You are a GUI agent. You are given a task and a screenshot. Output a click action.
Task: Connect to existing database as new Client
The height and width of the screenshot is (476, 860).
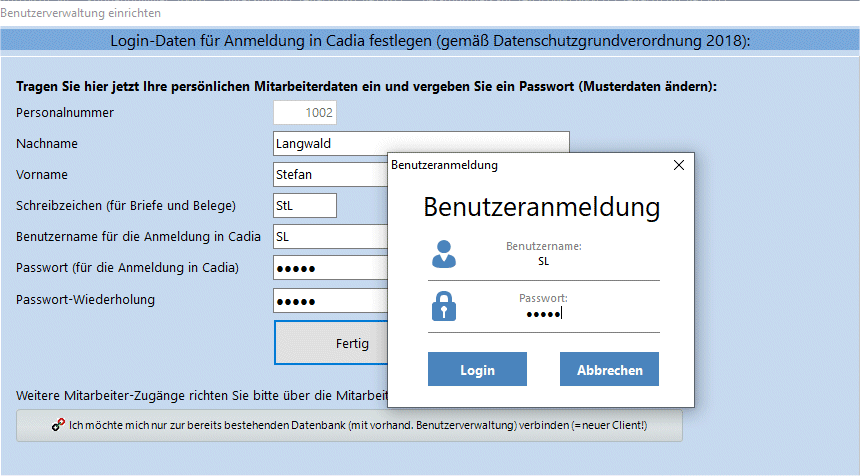click(349, 426)
